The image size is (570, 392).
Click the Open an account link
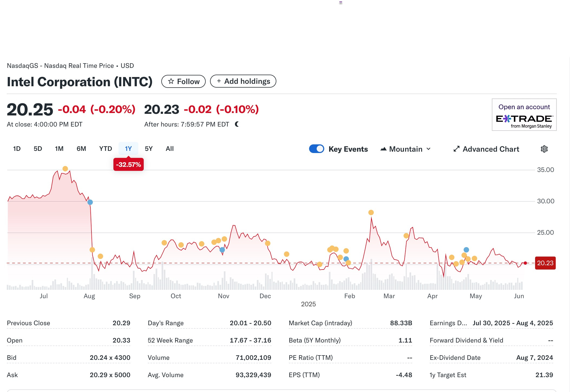(524, 107)
